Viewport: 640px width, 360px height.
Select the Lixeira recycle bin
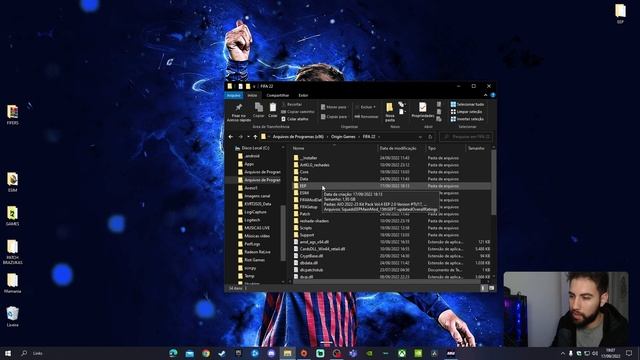coord(12,317)
